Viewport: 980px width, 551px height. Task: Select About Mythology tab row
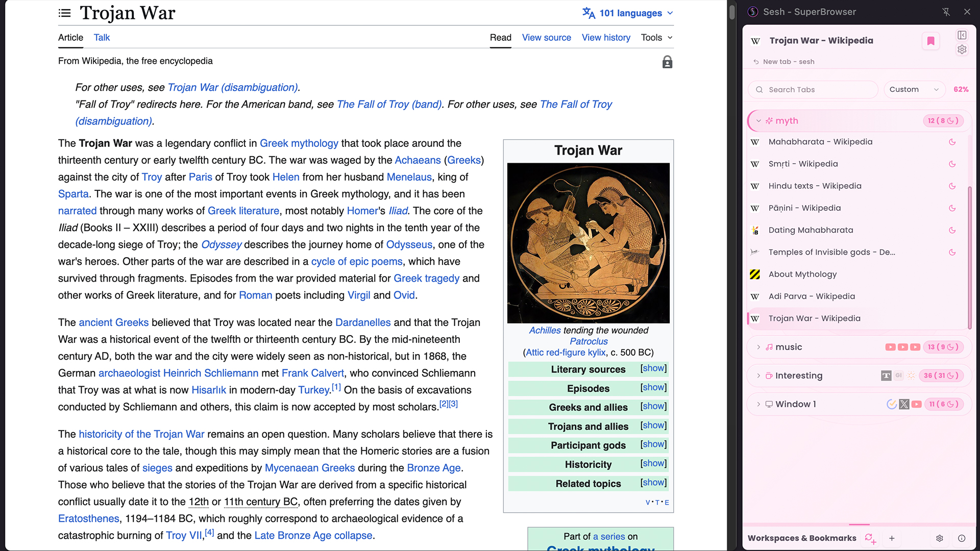(x=856, y=274)
